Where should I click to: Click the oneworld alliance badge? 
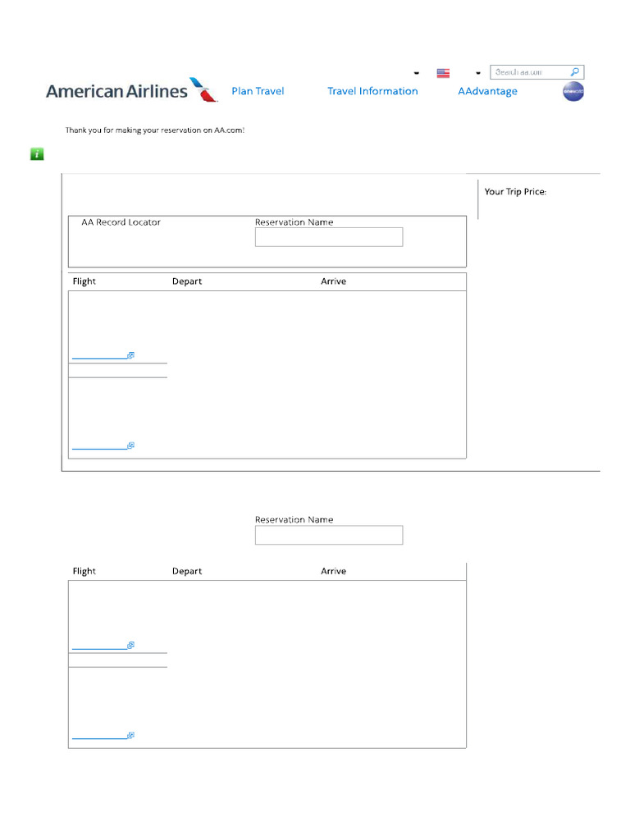[x=573, y=91]
